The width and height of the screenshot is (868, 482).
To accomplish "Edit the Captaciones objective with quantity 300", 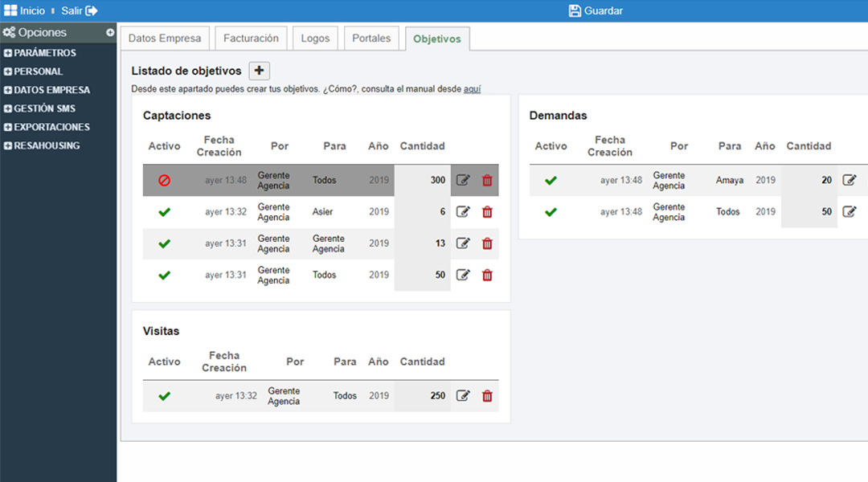I will [x=463, y=181].
